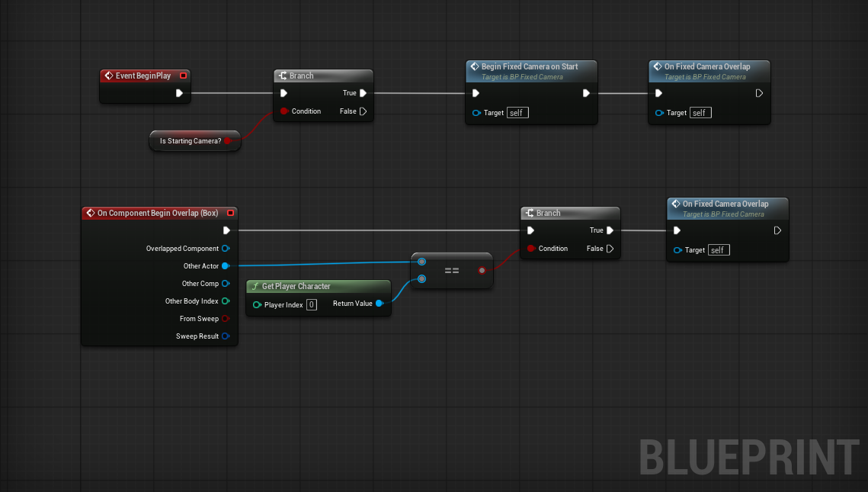Click the Other Actor output pin
Viewport: 868px width, 492px height.
click(226, 266)
